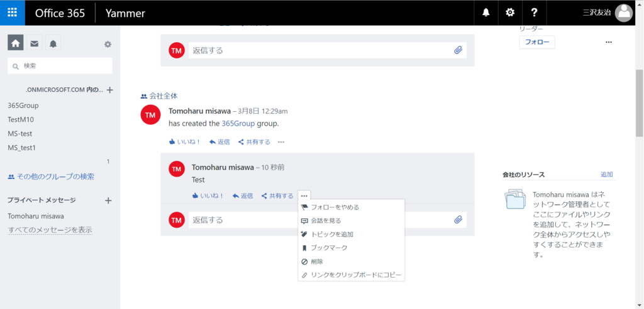Screen dimensions: 644x309
Task: Click the 追加 link in 会社のリソース
Action: coord(607,174)
